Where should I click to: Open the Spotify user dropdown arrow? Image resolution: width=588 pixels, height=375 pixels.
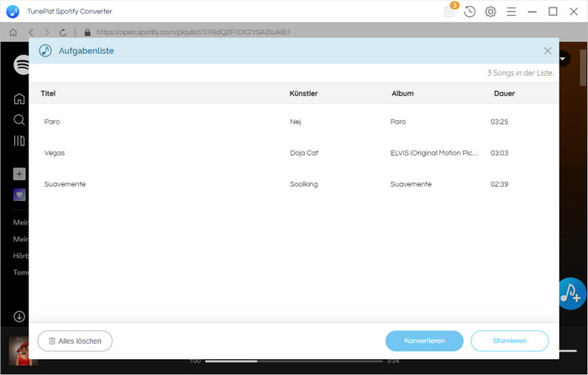564,59
